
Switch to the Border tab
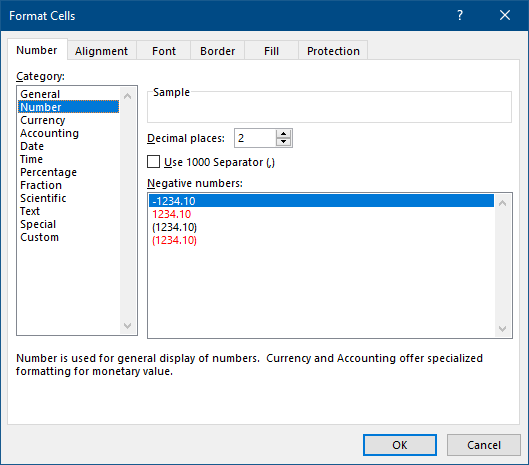(217, 51)
